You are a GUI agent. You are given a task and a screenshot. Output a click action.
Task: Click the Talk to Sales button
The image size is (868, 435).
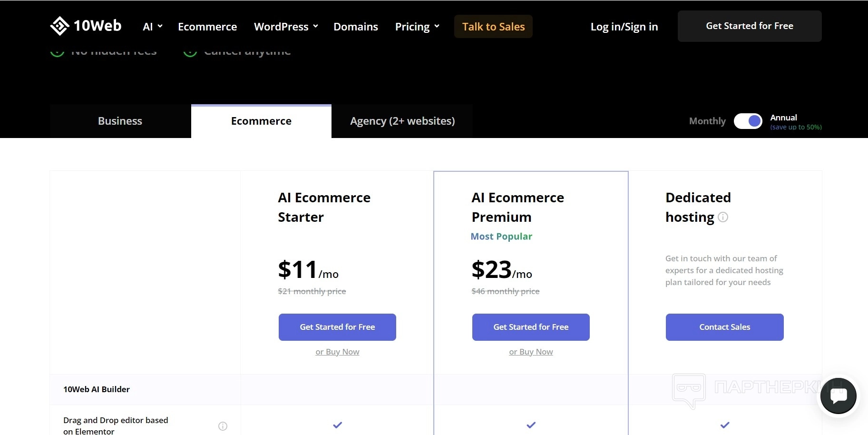click(x=493, y=27)
